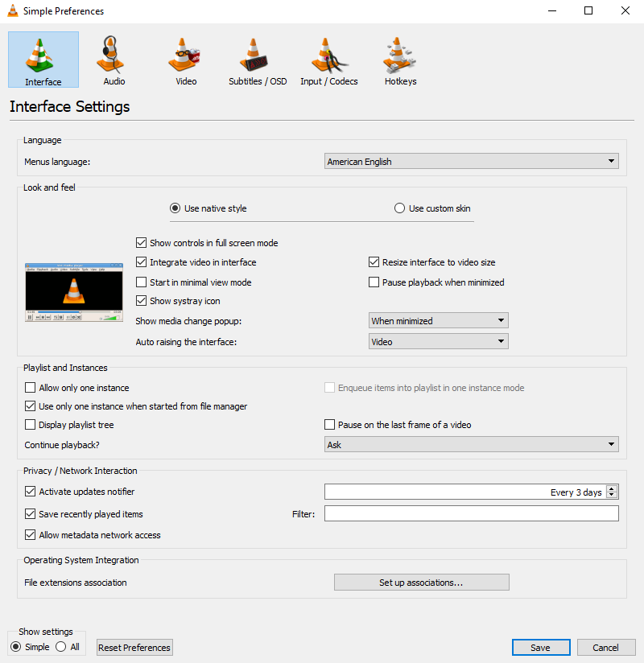Screen dimensions: 644x663
Task: Open the Interface settings category
Action: [43, 60]
